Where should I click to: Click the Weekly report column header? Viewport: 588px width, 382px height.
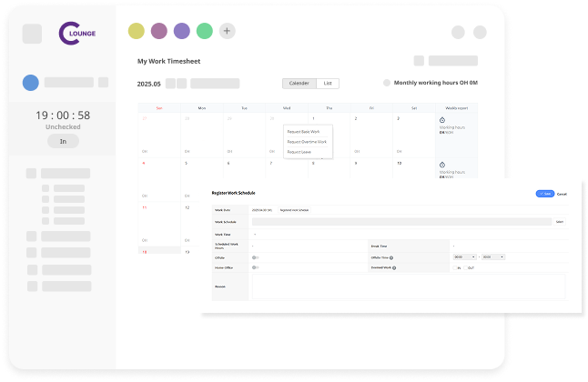456,108
